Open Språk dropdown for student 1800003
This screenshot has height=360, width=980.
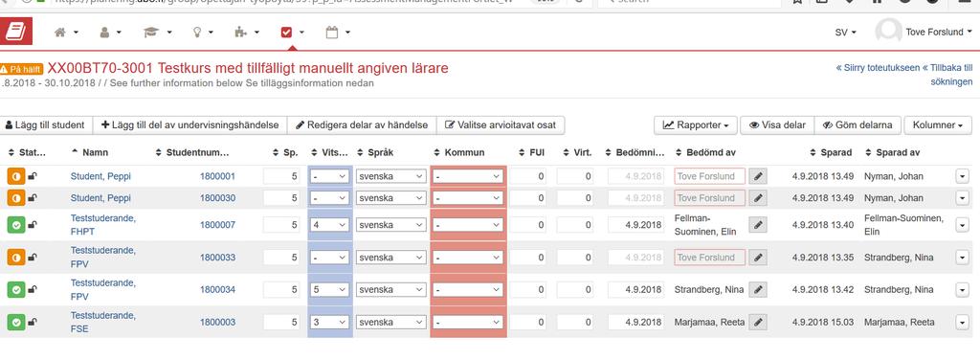[x=390, y=323]
